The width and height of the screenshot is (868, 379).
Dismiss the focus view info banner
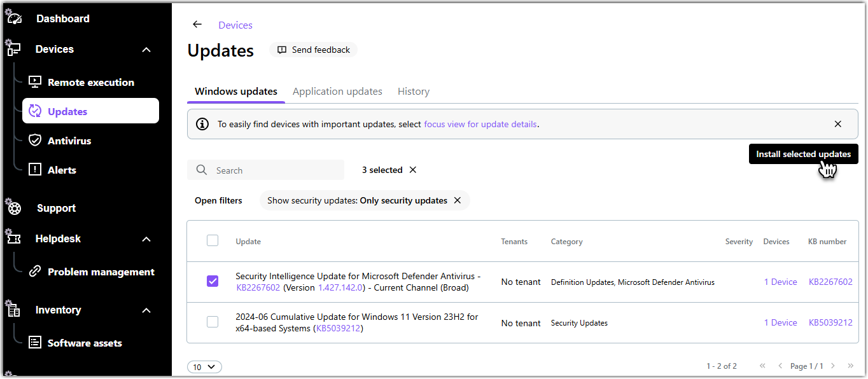click(837, 124)
